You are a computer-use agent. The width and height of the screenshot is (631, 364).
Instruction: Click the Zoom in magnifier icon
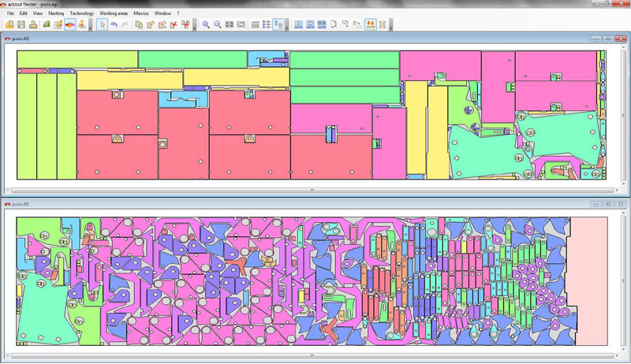click(206, 24)
